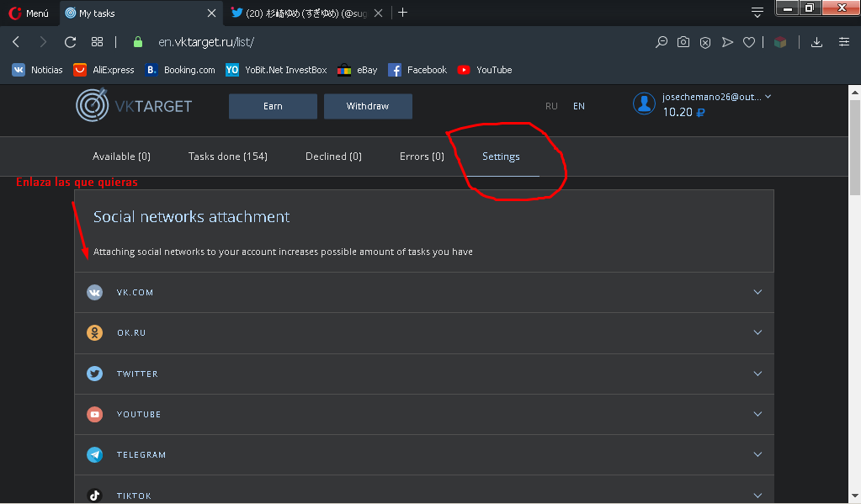The width and height of the screenshot is (861, 504).
Task: Open the Available (0) tab
Action: coord(121,157)
